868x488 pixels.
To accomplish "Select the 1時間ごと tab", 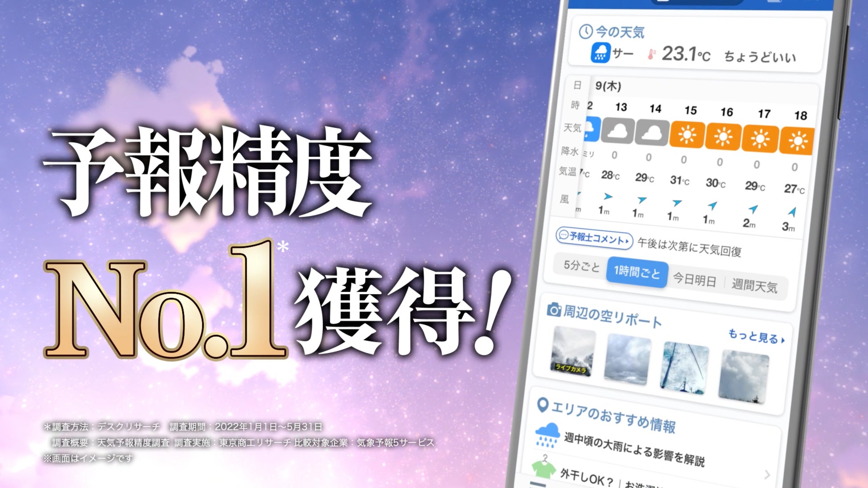I will click(x=637, y=272).
